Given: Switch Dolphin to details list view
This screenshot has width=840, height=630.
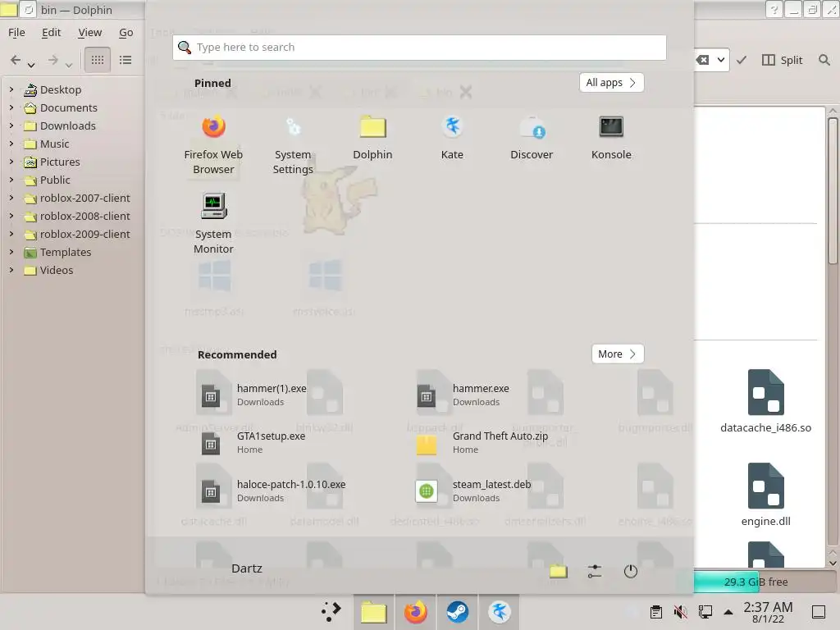Looking at the screenshot, I should [x=126, y=60].
